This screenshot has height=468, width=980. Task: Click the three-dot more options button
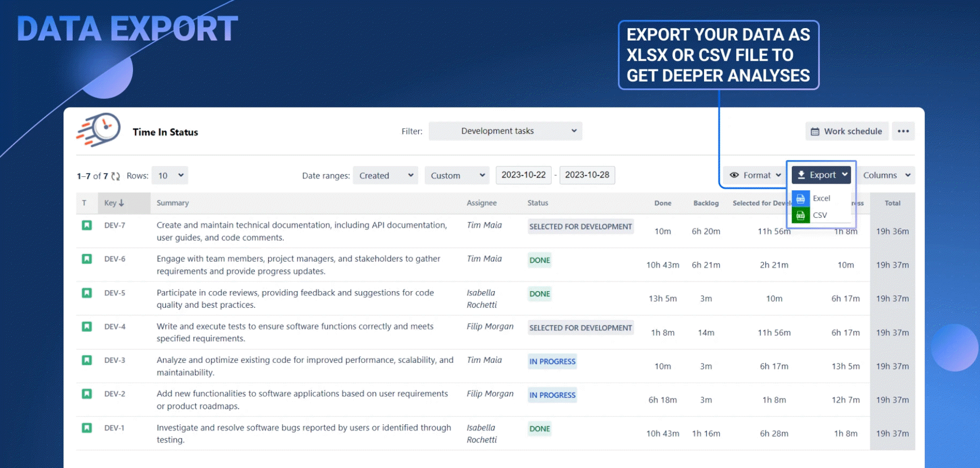click(x=904, y=131)
